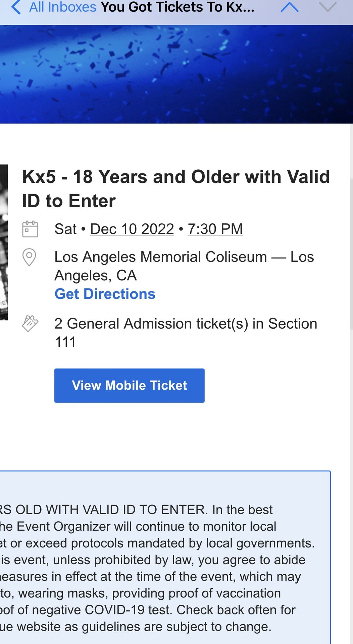This screenshot has height=644, width=353.
Task: Tap the Dec 10 2022 date link
Action: click(x=132, y=229)
